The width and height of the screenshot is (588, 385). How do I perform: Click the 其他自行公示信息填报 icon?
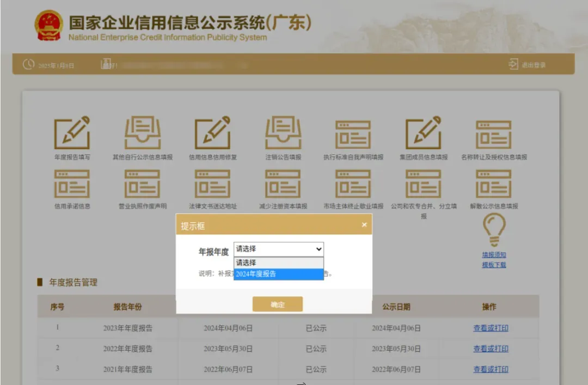(142, 133)
